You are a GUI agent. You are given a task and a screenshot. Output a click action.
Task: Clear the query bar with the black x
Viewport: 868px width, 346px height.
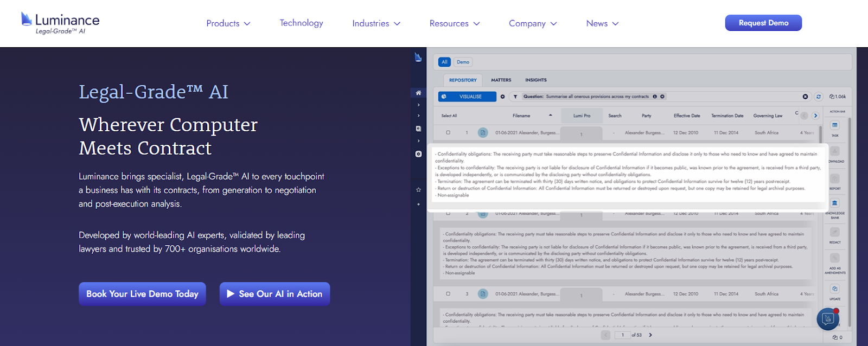(805, 97)
